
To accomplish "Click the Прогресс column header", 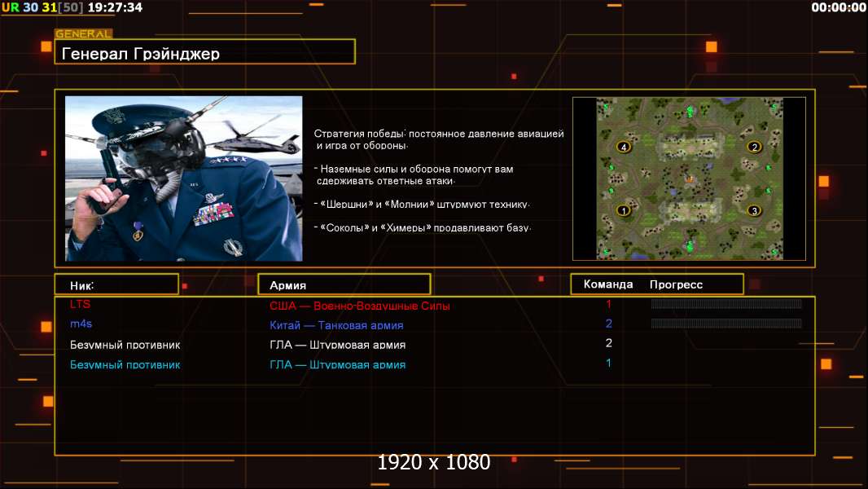I will point(676,284).
